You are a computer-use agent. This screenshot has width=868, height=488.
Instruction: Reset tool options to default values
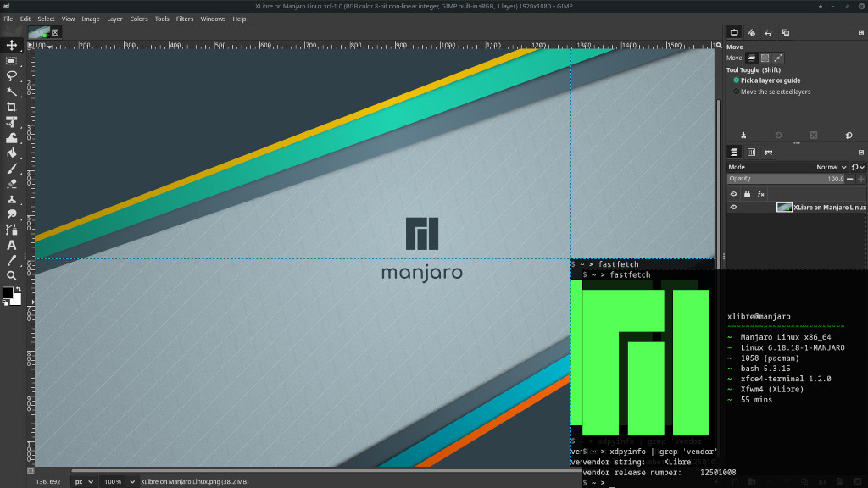click(849, 136)
